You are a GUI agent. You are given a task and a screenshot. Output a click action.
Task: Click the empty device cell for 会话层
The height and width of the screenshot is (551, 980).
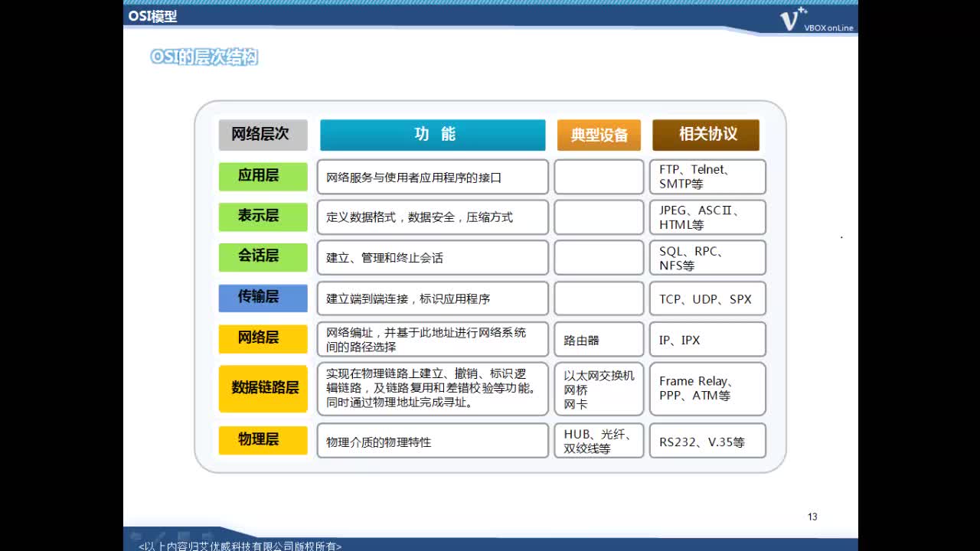(x=599, y=258)
